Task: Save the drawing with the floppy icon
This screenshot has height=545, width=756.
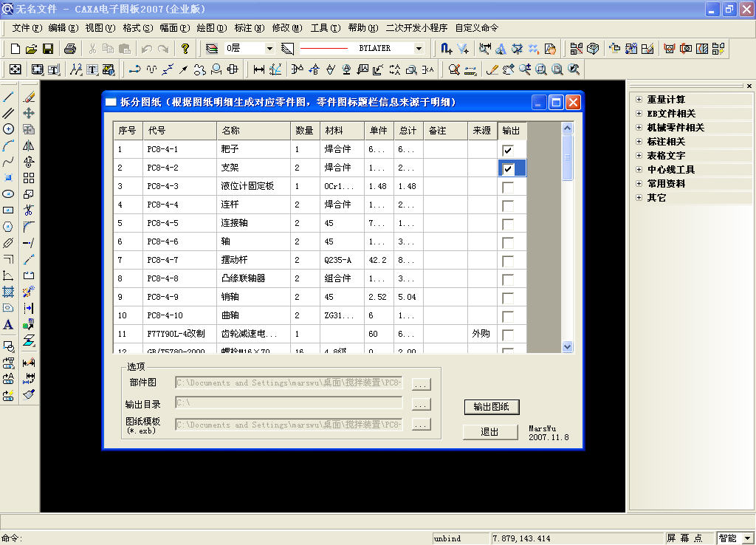Action: tap(48, 48)
